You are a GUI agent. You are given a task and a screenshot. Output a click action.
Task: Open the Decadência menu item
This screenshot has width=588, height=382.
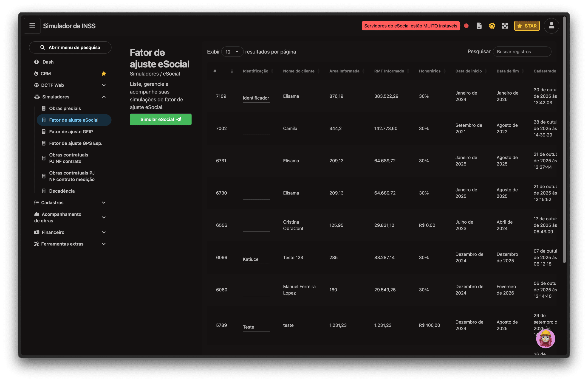point(62,191)
